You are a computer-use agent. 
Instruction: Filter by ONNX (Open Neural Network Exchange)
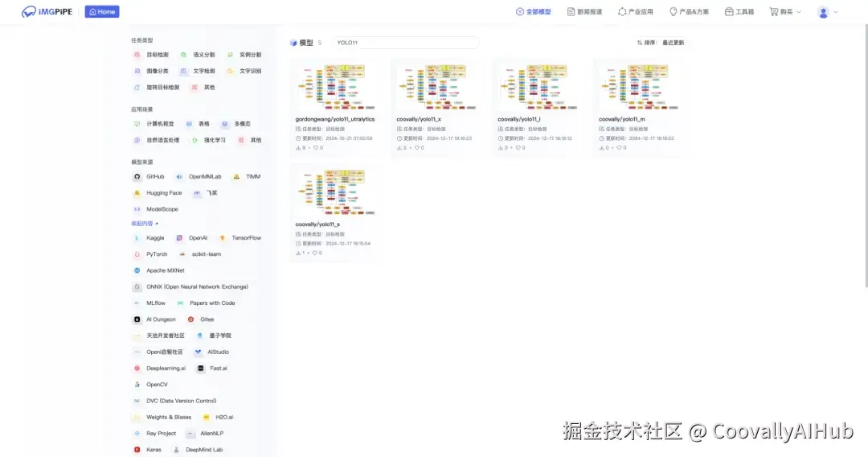190,287
